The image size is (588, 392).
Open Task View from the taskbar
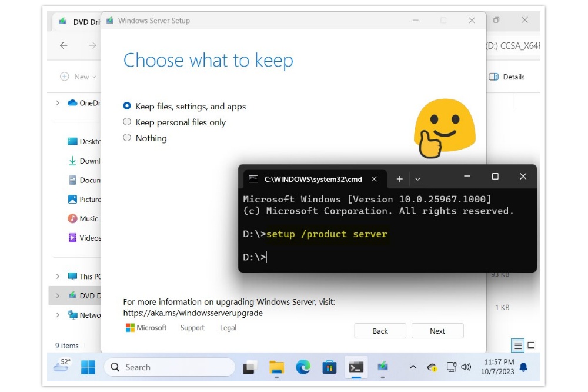click(x=249, y=367)
